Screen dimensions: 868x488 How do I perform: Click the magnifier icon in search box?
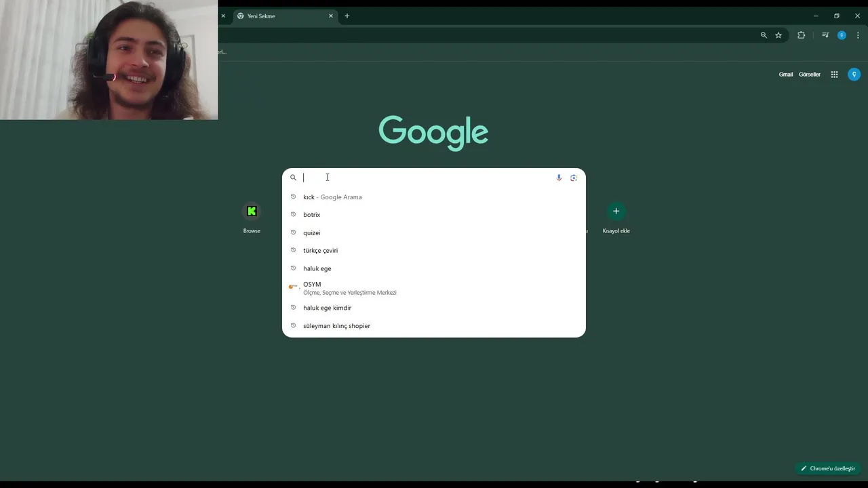point(294,178)
